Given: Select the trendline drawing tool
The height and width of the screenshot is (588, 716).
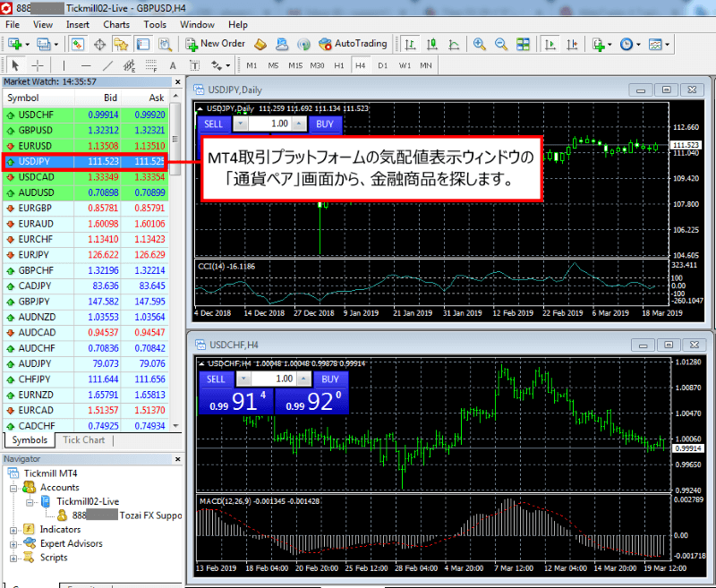Looking at the screenshot, I should 107,65.
